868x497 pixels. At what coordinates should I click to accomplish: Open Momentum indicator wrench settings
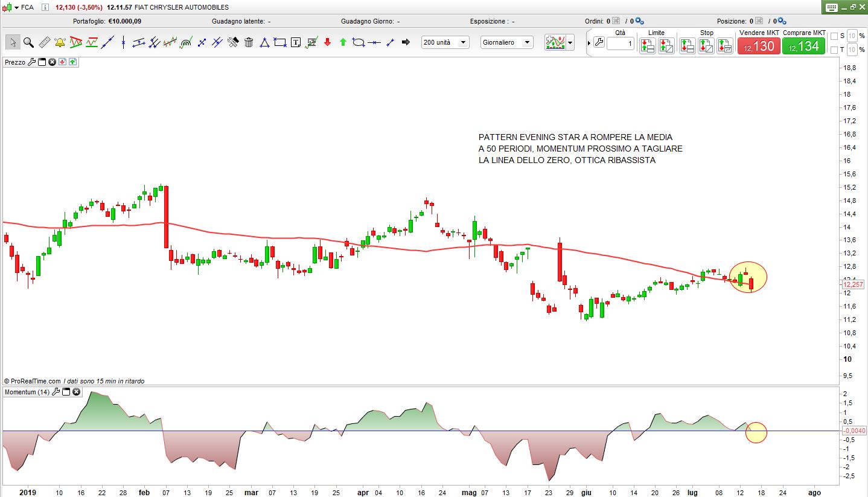tap(56, 392)
